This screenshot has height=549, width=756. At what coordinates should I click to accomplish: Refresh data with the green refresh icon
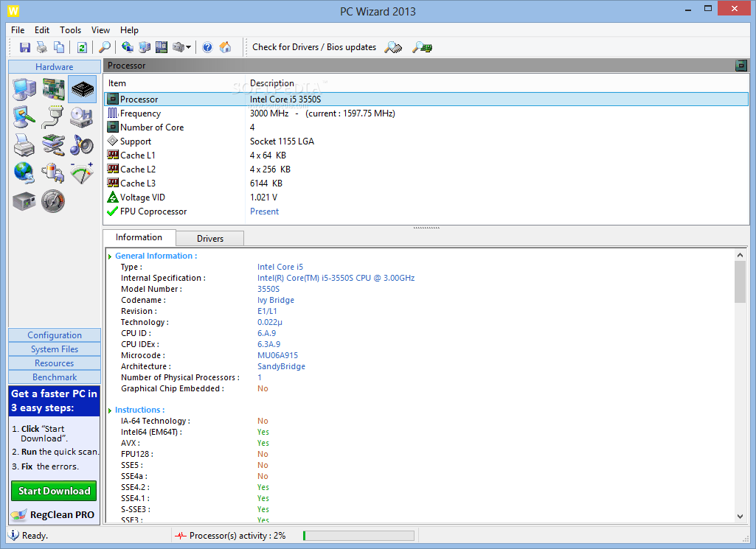(82, 47)
